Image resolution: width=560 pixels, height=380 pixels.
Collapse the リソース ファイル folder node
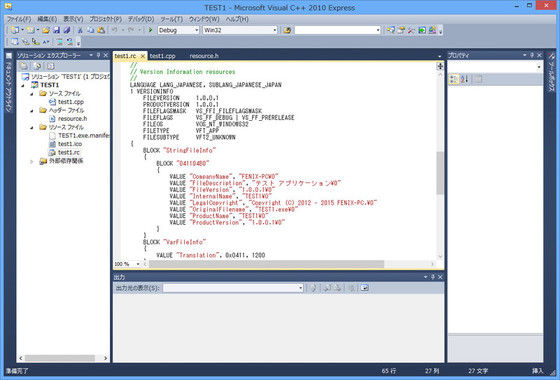coord(32,128)
